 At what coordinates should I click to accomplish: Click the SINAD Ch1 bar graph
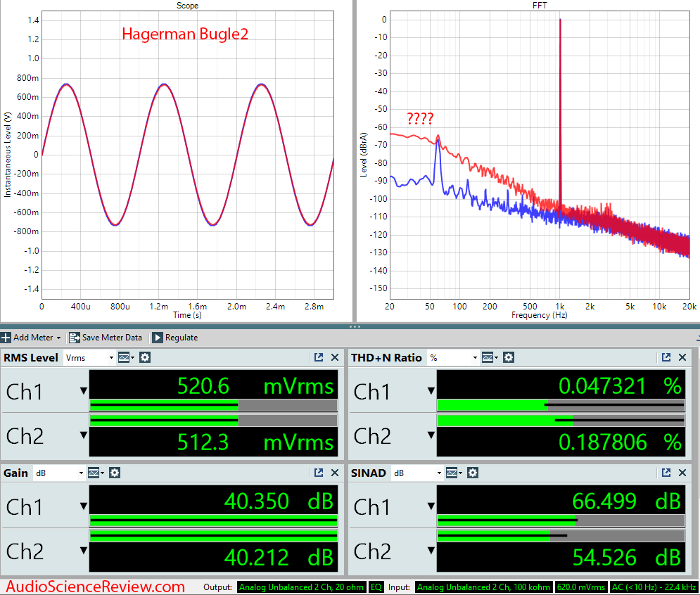(561, 520)
